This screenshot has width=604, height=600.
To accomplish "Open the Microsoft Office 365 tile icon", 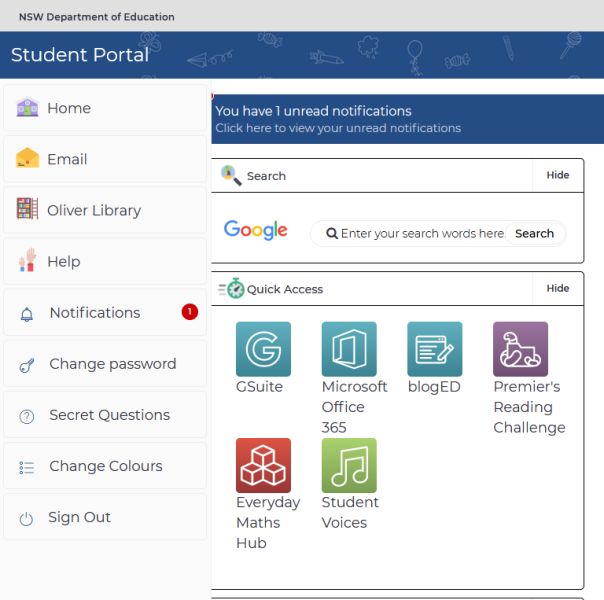I will 349,349.
